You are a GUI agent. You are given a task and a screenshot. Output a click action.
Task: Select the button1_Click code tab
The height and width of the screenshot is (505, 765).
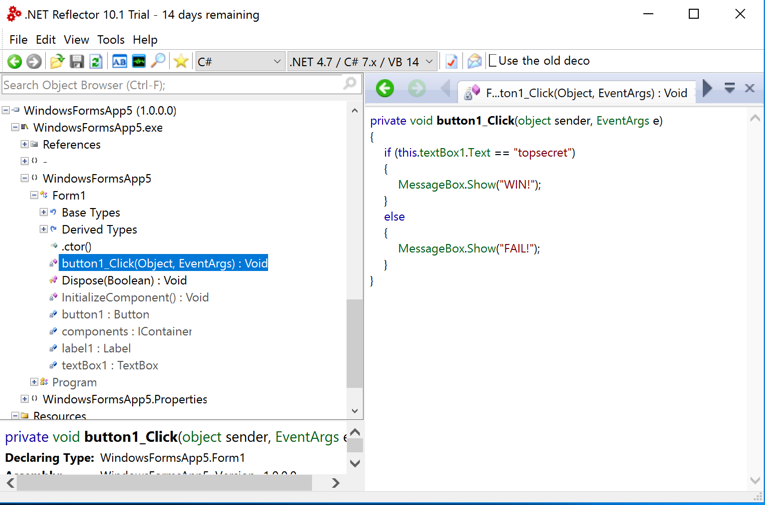tap(577, 92)
